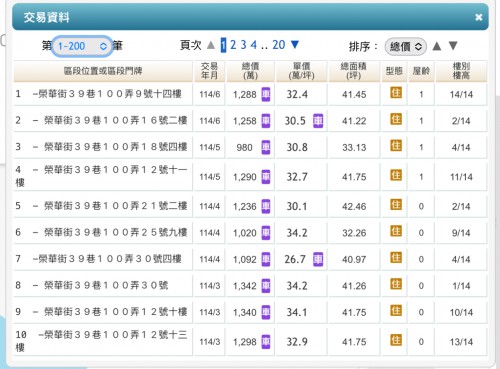
Task: Select address 榮華街39巷100弄21號二樓
Action: point(115,206)
